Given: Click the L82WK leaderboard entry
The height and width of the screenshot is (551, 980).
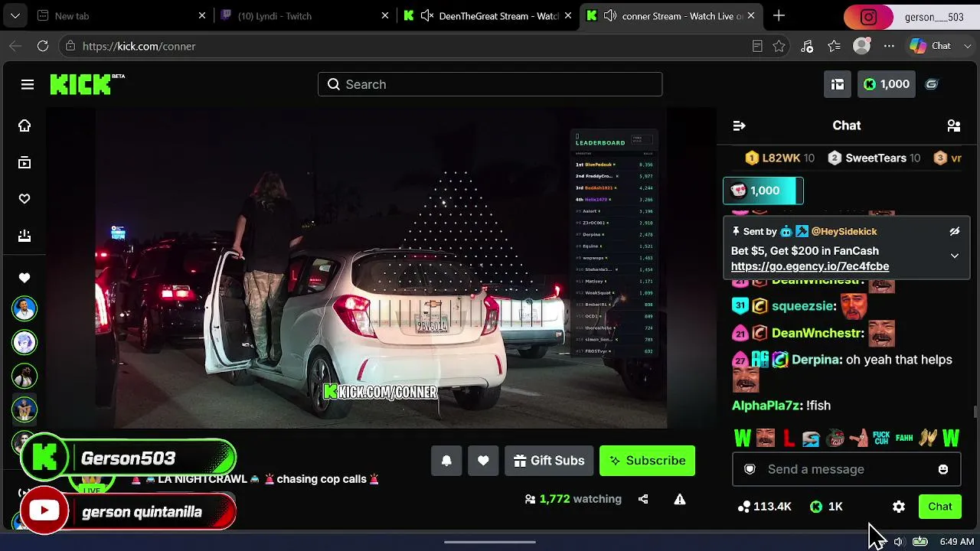Looking at the screenshot, I should pyautogui.click(x=779, y=158).
